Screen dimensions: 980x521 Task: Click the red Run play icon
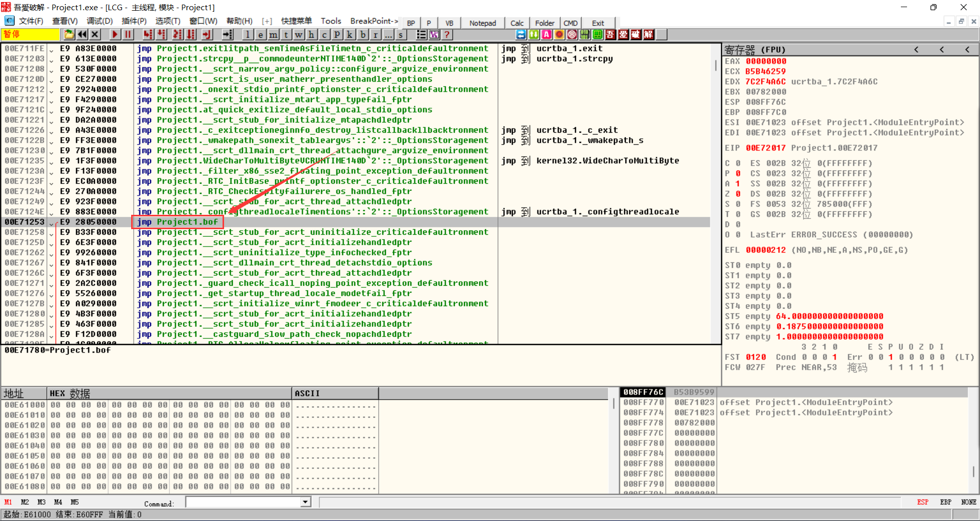tap(115, 35)
